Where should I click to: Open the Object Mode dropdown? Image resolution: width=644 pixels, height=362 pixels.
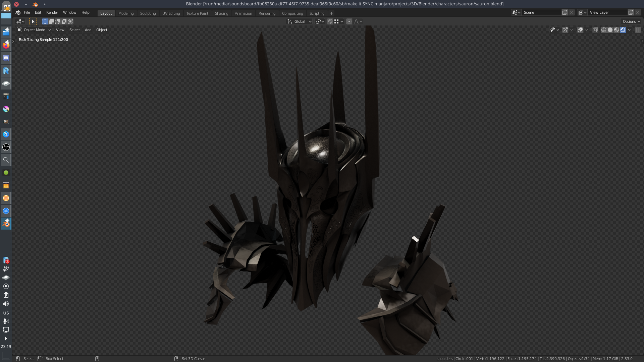(34, 30)
